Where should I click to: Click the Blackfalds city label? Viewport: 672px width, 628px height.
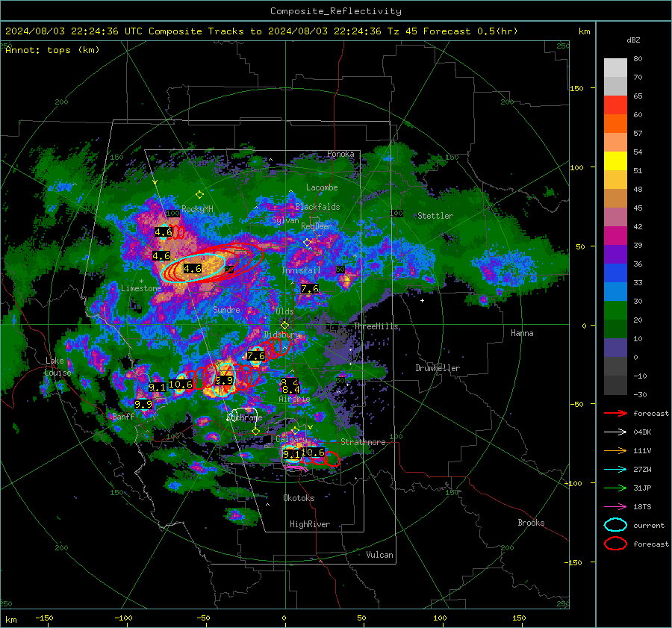317,207
